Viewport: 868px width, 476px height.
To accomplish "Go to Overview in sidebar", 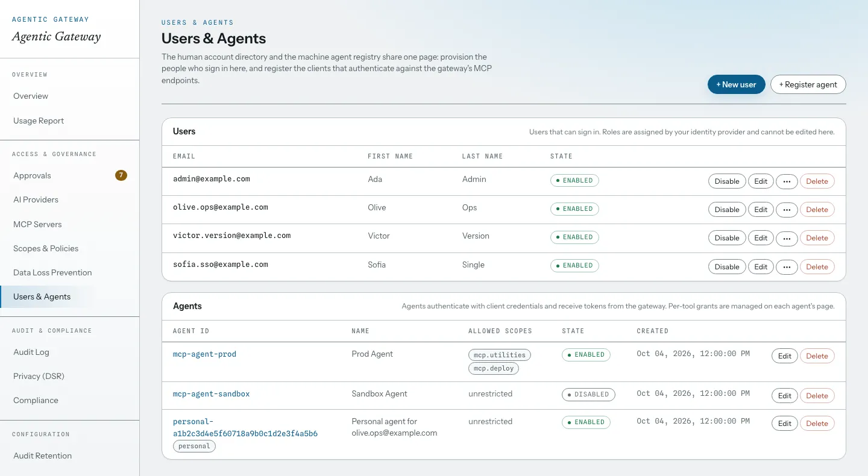I will 70,96.
